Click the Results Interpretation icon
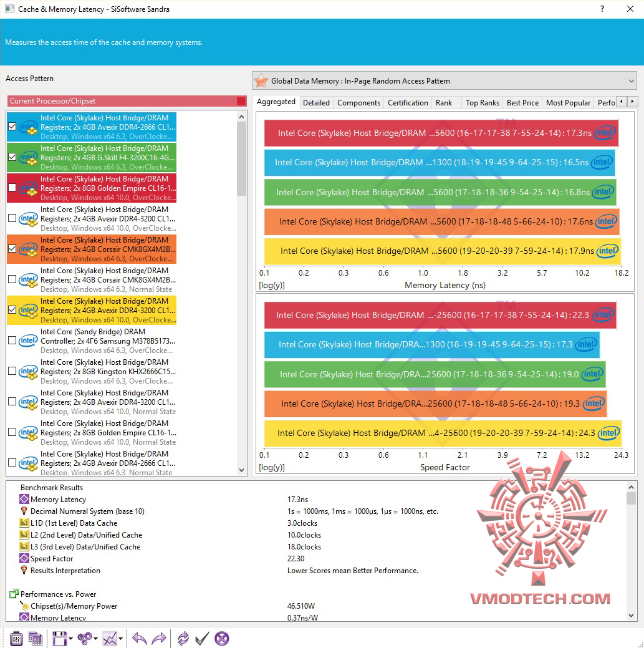The width and height of the screenshot is (644, 648). click(24, 570)
